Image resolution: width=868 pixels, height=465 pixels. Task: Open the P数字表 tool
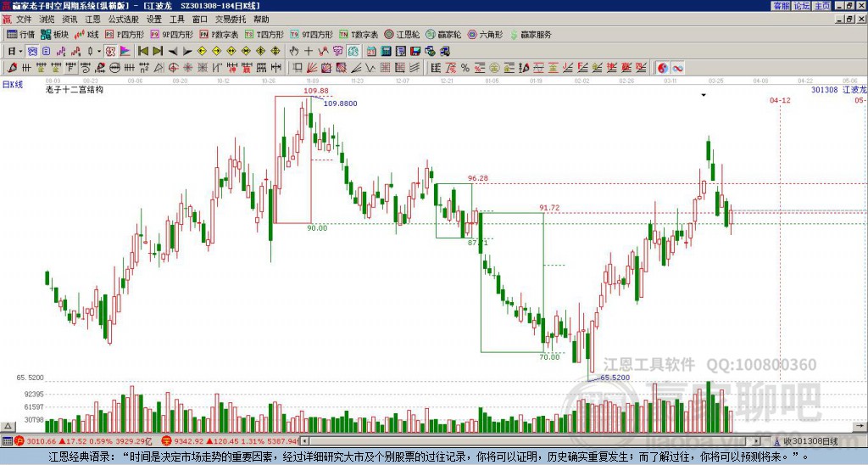(x=219, y=34)
